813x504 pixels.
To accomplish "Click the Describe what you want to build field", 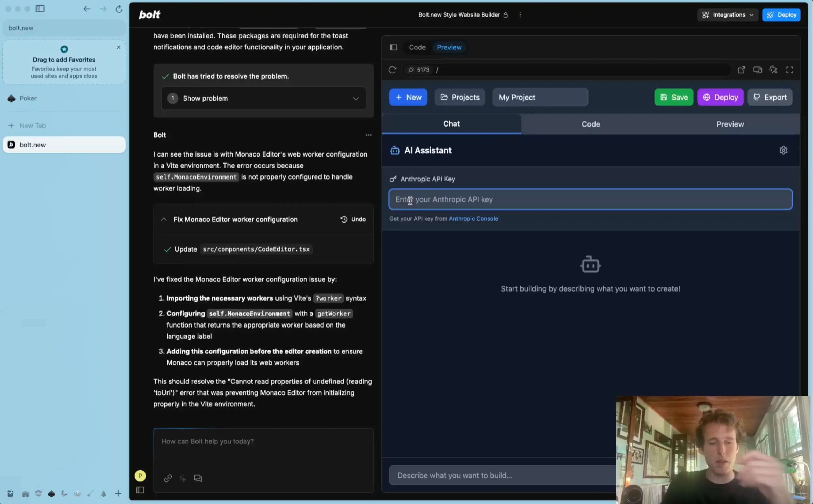I will point(503,475).
